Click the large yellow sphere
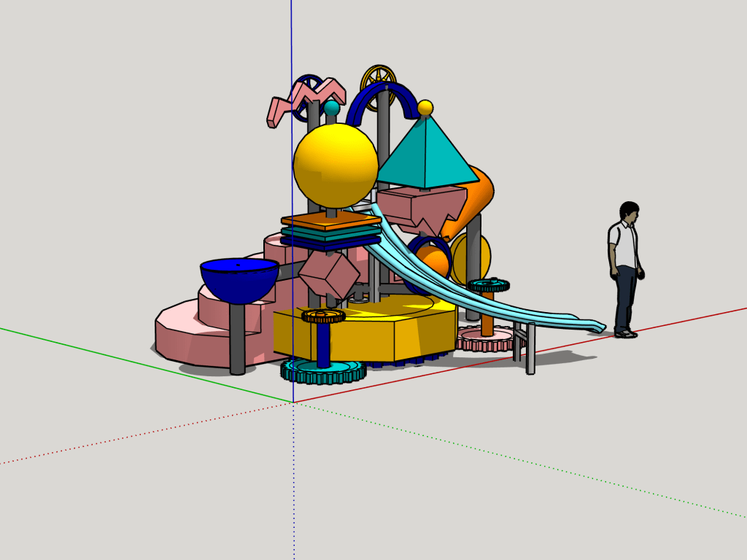747x560 pixels. tap(336, 166)
